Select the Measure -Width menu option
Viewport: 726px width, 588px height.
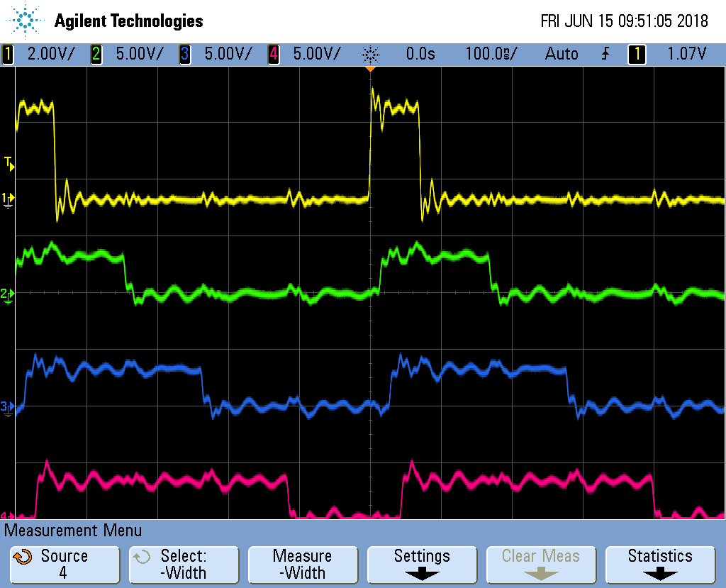point(303,565)
